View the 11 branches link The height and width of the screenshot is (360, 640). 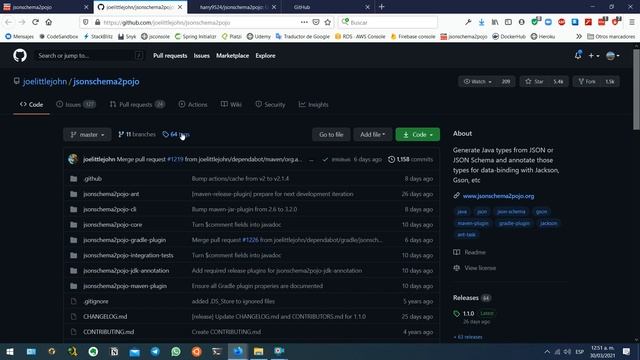(137, 134)
